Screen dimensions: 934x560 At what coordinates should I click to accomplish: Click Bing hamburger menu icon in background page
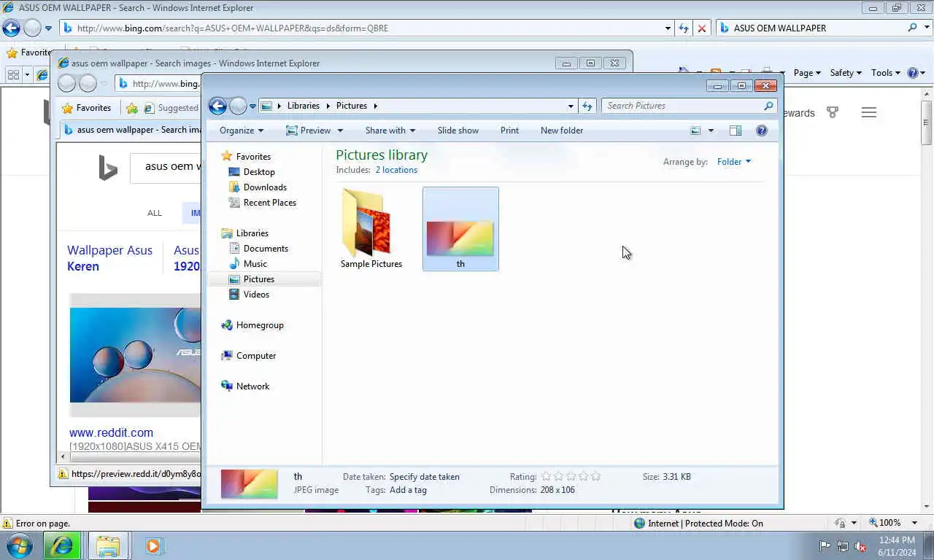coord(868,112)
